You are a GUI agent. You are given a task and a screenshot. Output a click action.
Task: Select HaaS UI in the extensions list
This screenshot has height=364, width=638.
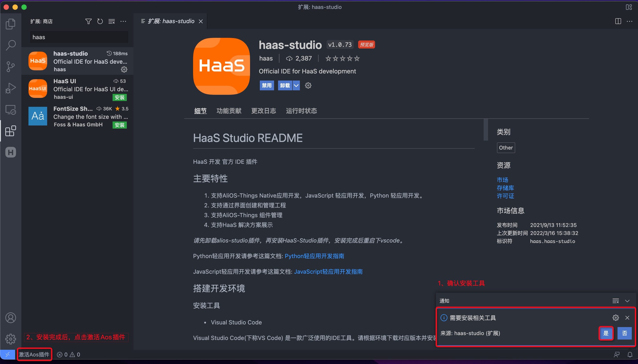pos(77,89)
